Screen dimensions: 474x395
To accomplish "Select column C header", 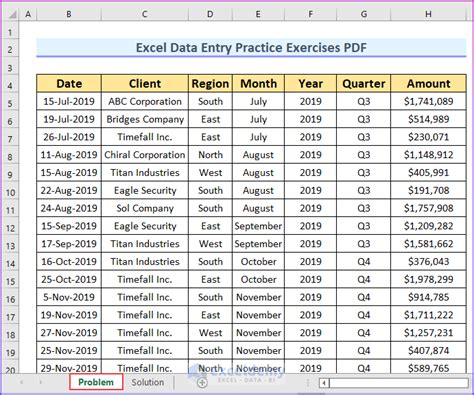I will tap(145, 14).
